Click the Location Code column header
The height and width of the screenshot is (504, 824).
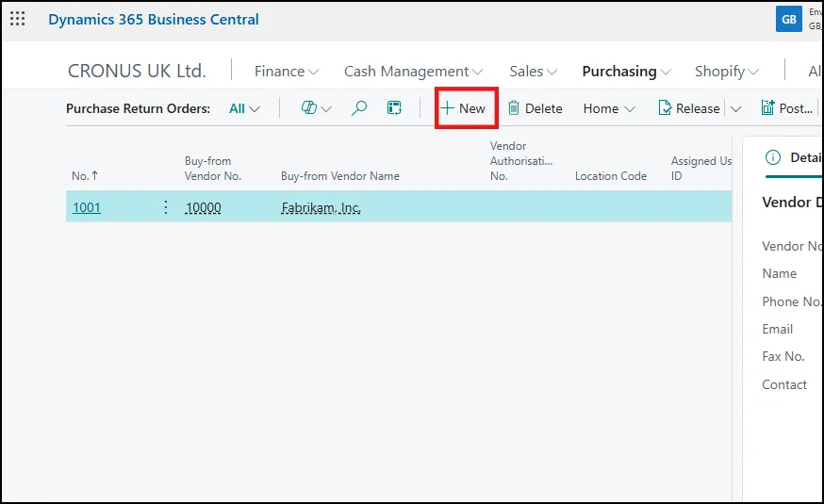pyautogui.click(x=611, y=176)
